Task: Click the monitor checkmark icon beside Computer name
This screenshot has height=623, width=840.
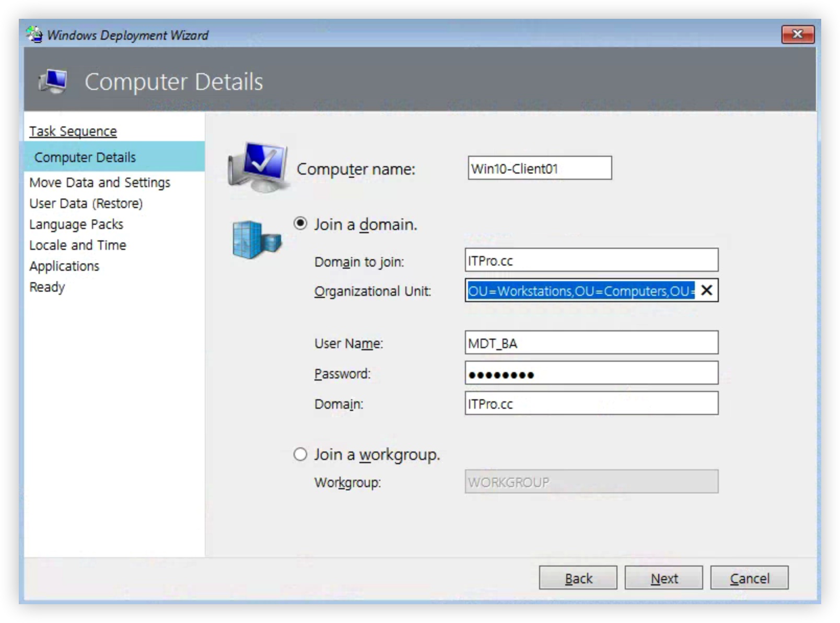Action: pyautogui.click(x=258, y=166)
